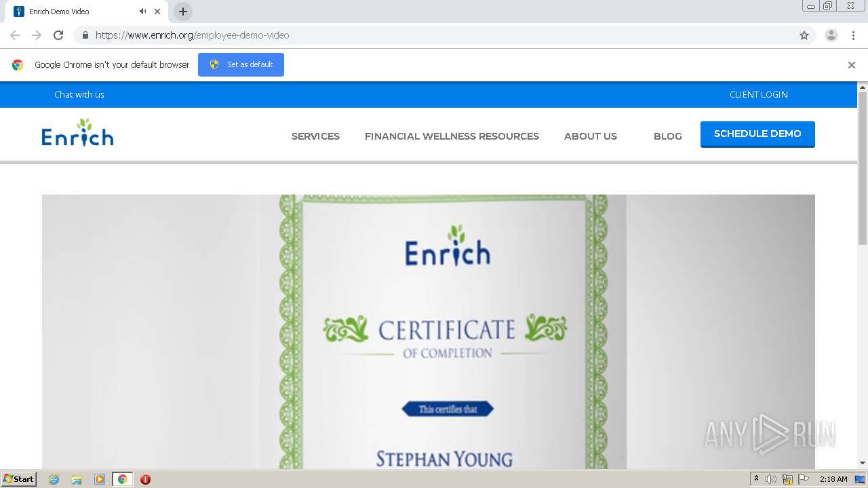Open the CLIENT LOGIN link
Screen dimensions: 868x488
click(759, 94)
